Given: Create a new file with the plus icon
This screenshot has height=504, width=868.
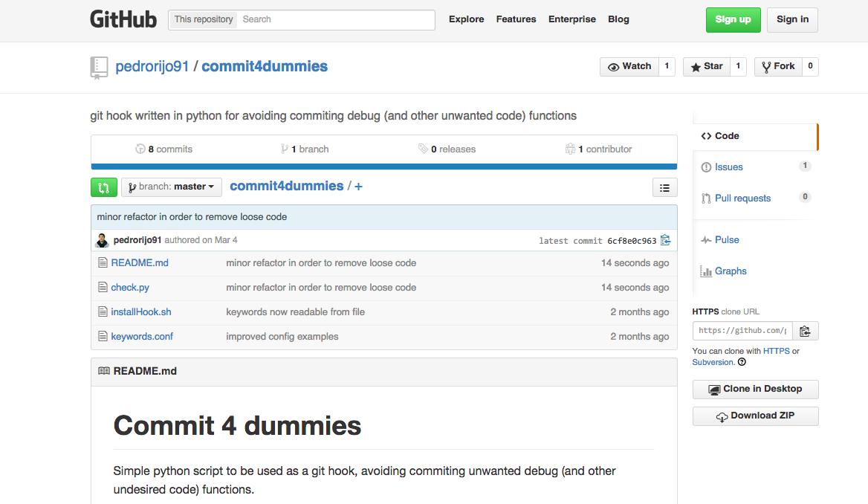Looking at the screenshot, I should coord(358,187).
